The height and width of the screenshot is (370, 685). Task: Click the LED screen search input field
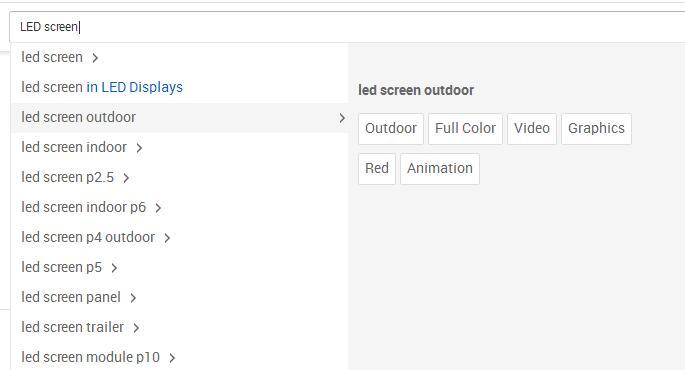coord(347,27)
